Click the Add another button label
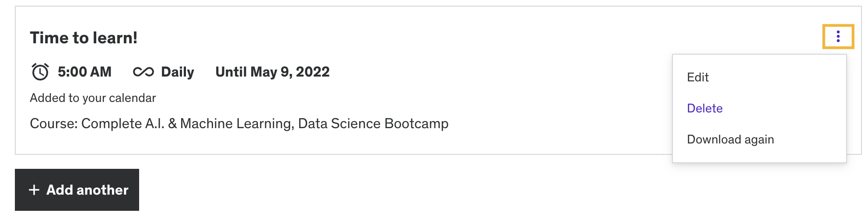This screenshot has width=868, height=220. (87, 190)
